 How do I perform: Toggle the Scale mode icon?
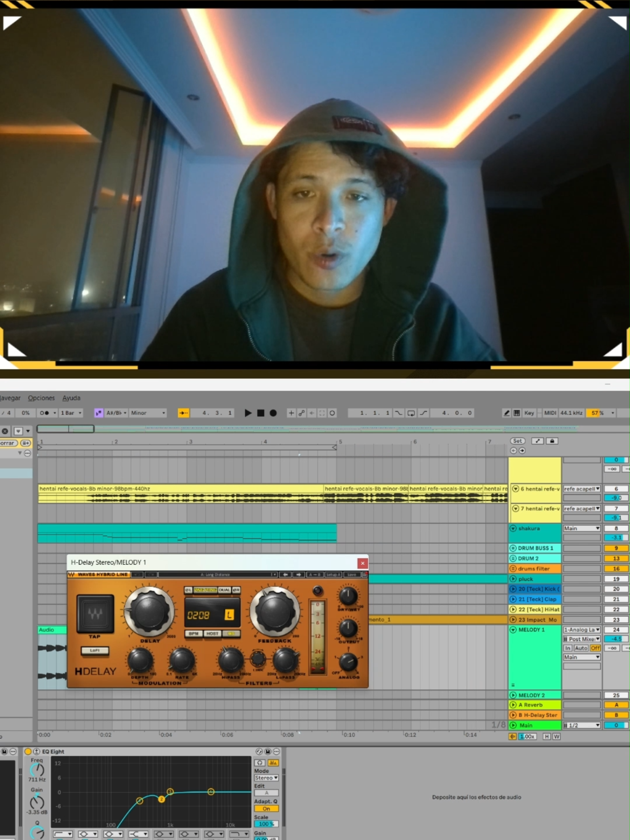(x=98, y=413)
